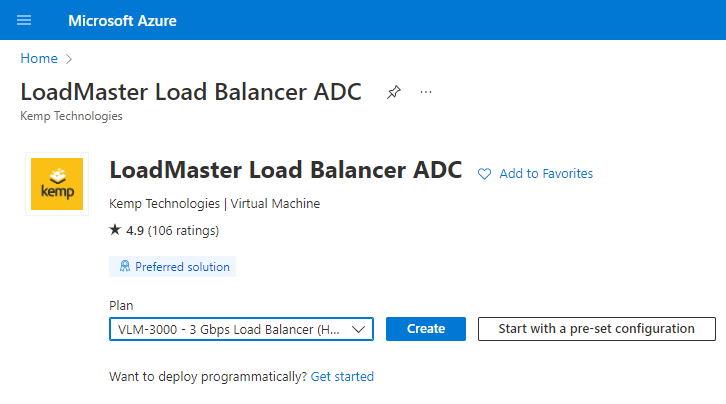Click the Kemp logo thumbnail
The height and width of the screenshot is (404, 726).
coord(57,184)
